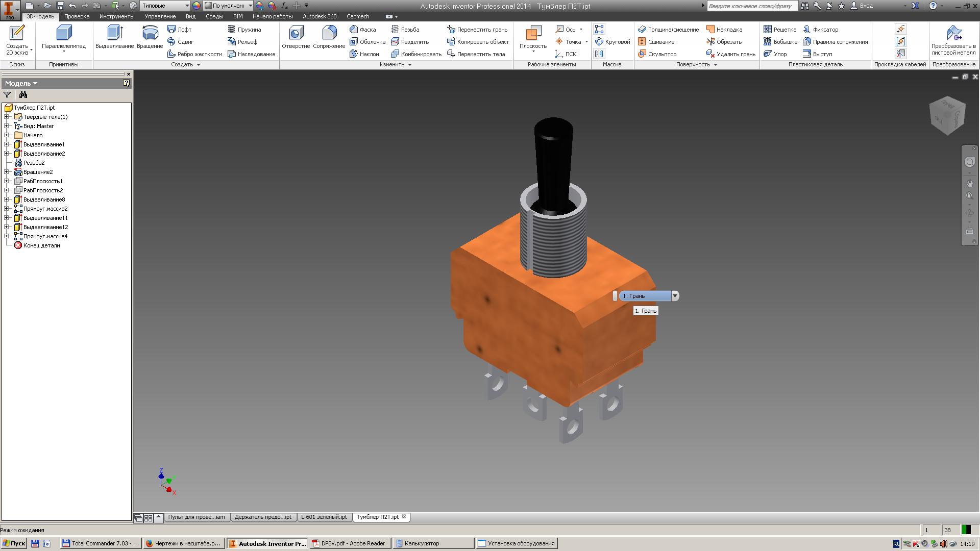Switch to the Управление ribbon tab
This screenshot has width=980, height=551.
pos(160,16)
